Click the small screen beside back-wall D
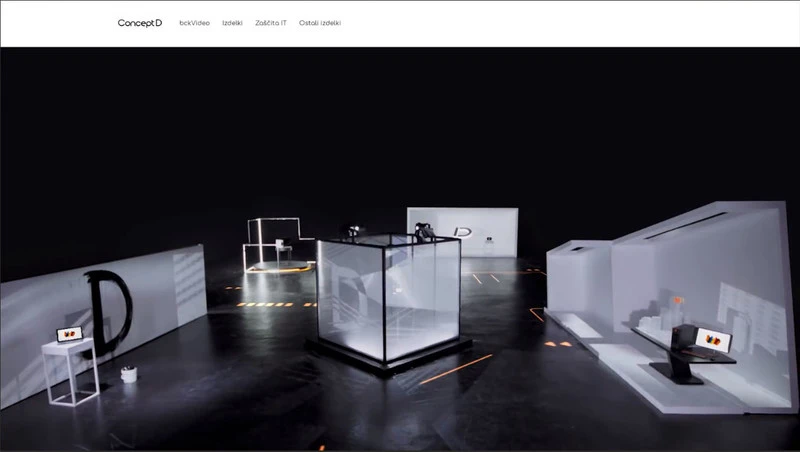Viewport: 800px width, 452px height. (489, 239)
